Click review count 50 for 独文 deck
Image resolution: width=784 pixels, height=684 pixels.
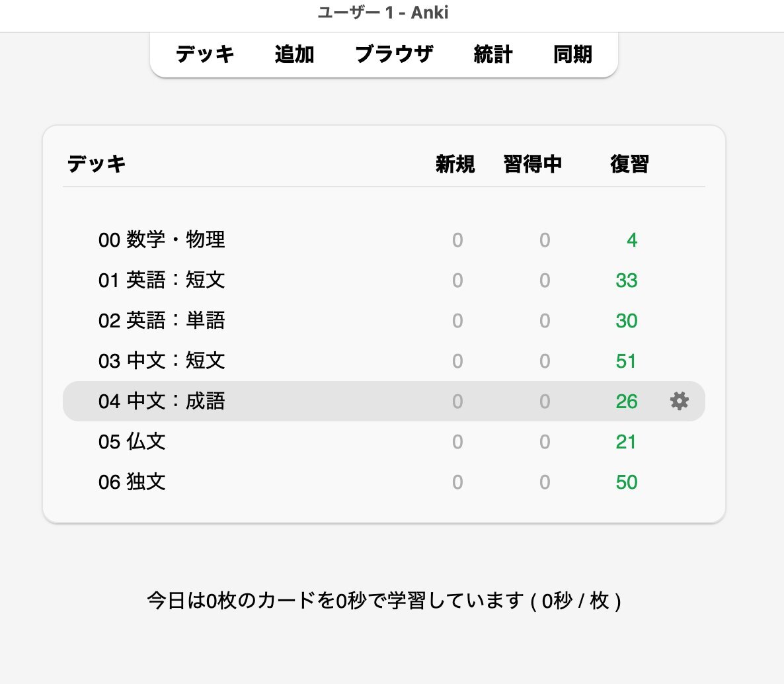[626, 482]
